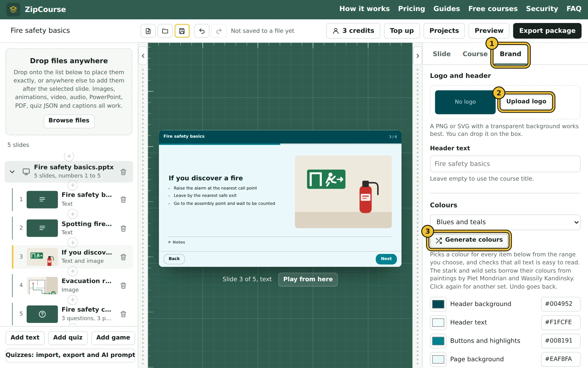Viewport: 588px width, 368px height.
Task: Switch to the Slide tab
Action: 442,54
